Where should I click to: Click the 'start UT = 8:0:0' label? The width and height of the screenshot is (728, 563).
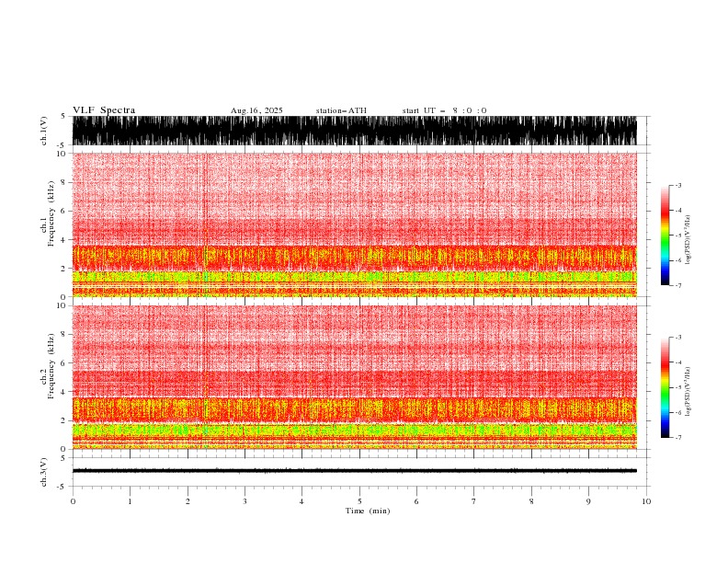[x=444, y=110]
